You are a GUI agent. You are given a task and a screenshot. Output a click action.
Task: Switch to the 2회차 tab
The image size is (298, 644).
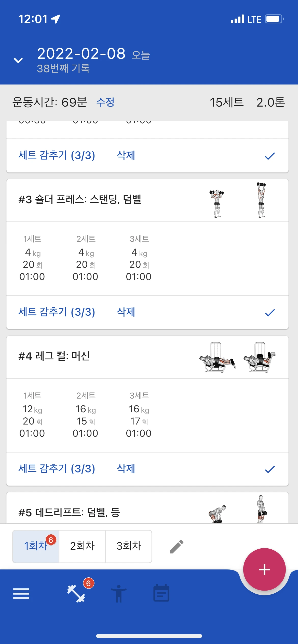click(82, 546)
